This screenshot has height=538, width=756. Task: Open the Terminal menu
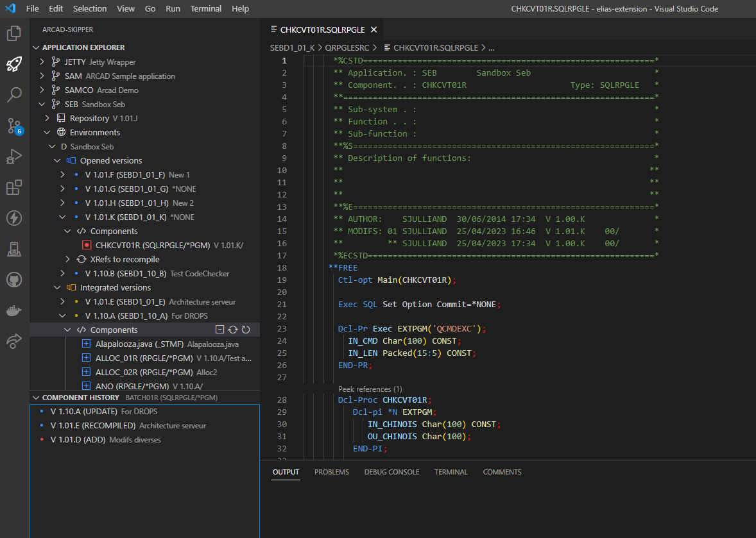point(206,9)
